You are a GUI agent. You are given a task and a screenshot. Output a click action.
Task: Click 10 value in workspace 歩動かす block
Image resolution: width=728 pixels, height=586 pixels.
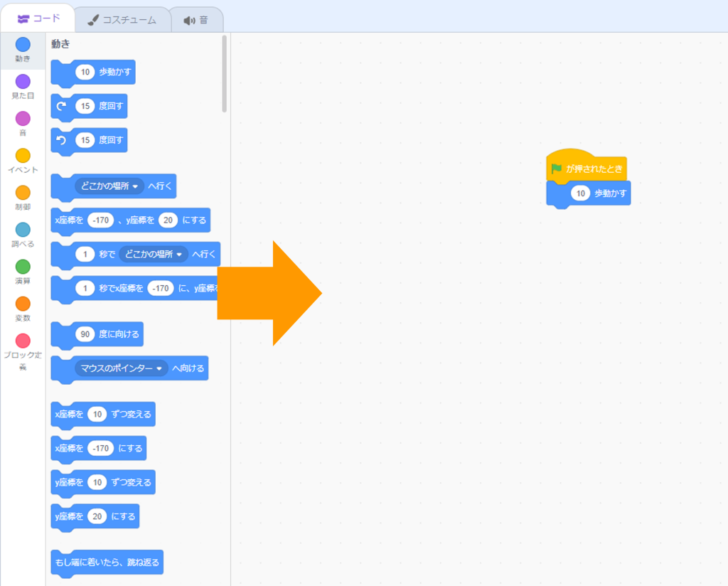click(581, 193)
